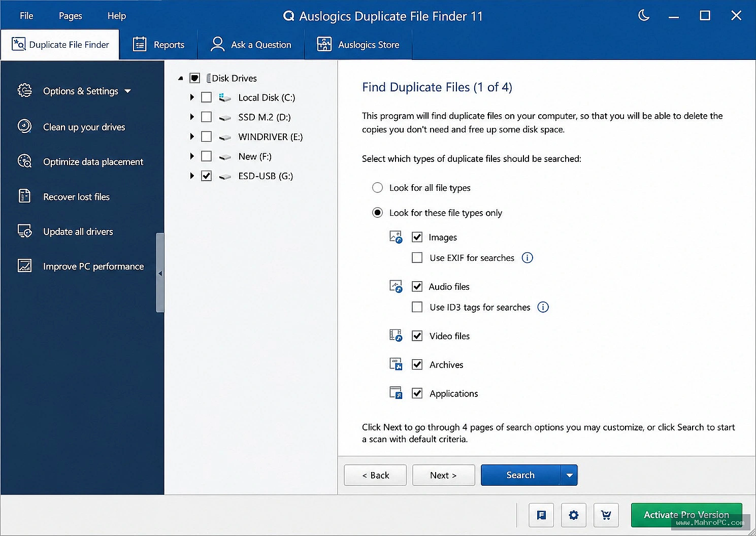The width and height of the screenshot is (756, 536).
Task: Expand the ESD-USB (G:) node
Action: pyautogui.click(x=192, y=176)
